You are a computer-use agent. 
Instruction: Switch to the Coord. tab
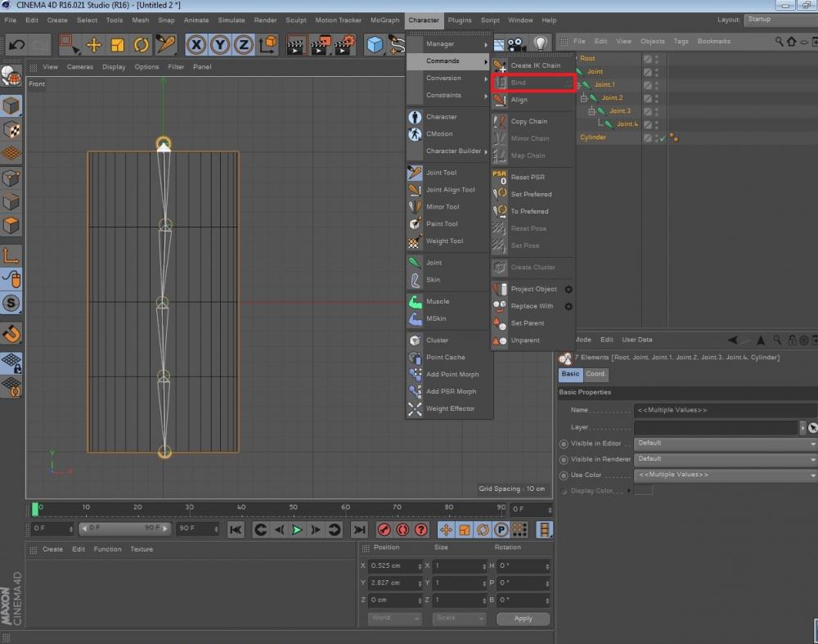[x=596, y=374]
